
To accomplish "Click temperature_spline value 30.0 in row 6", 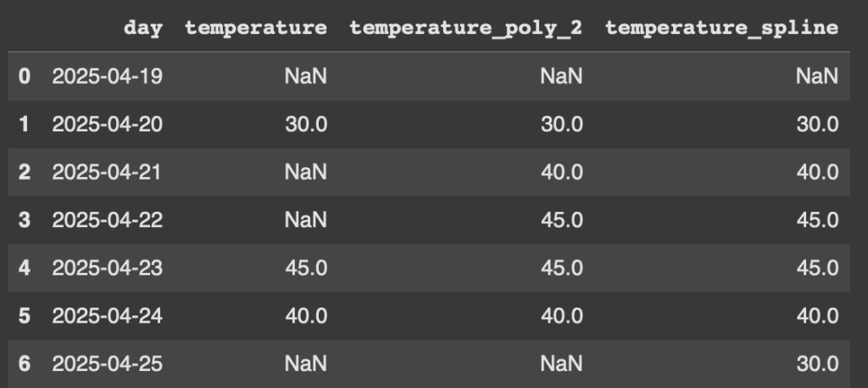I will [x=818, y=363].
